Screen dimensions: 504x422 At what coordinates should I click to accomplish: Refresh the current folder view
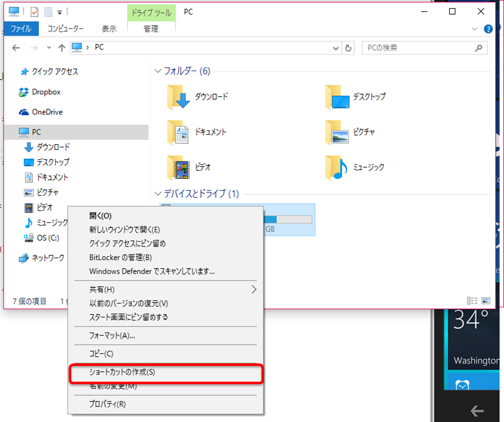(x=348, y=48)
